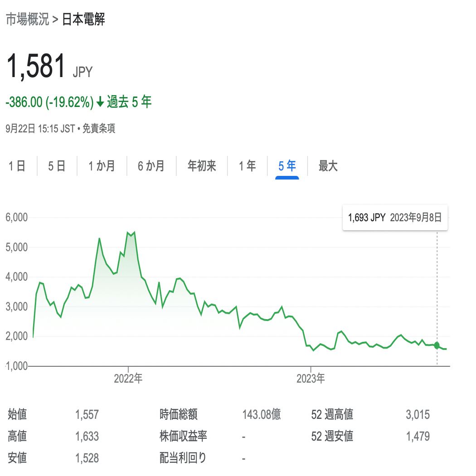The image size is (476, 476).
Task: Click the 日本電解 breadcrumb title
Action: pos(83,19)
